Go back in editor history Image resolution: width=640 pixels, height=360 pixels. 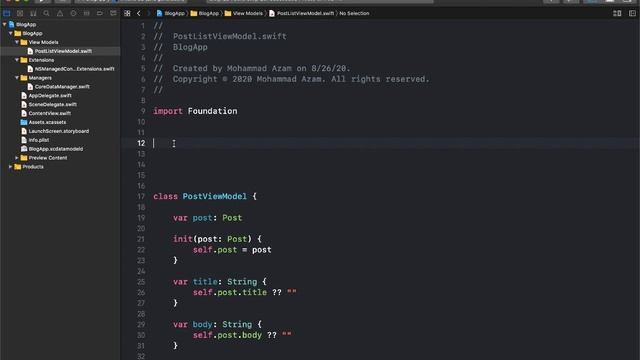click(139, 13)
